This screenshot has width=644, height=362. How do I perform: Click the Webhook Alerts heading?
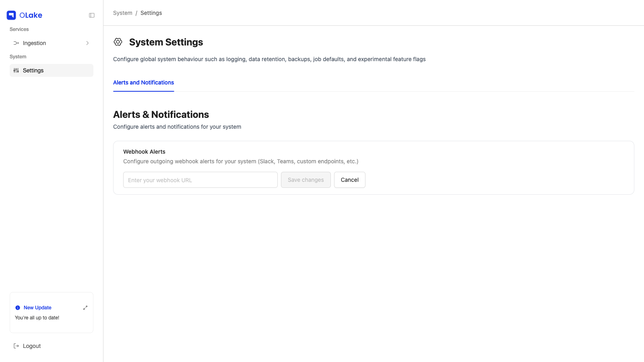[x=144, y=152]
